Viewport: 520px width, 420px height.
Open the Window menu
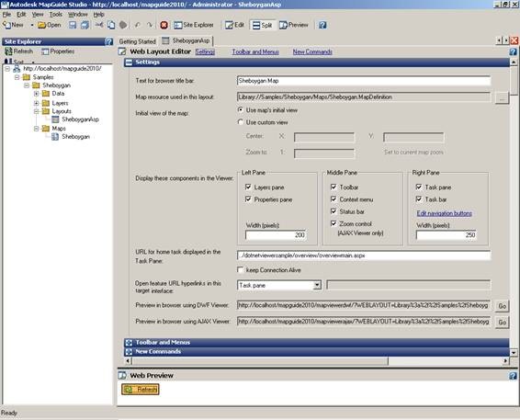77,15
